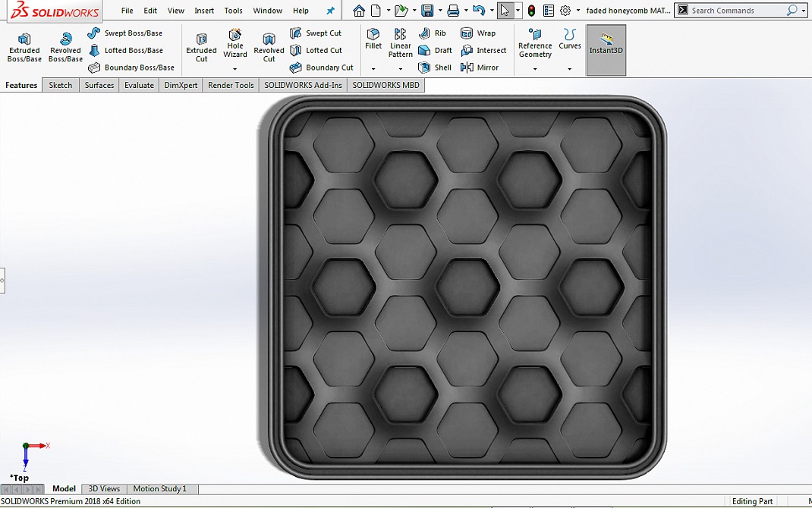812x508 pixels.
Task: Expand the Curves dropdown arrow
Action: click(x=570, y=69)
